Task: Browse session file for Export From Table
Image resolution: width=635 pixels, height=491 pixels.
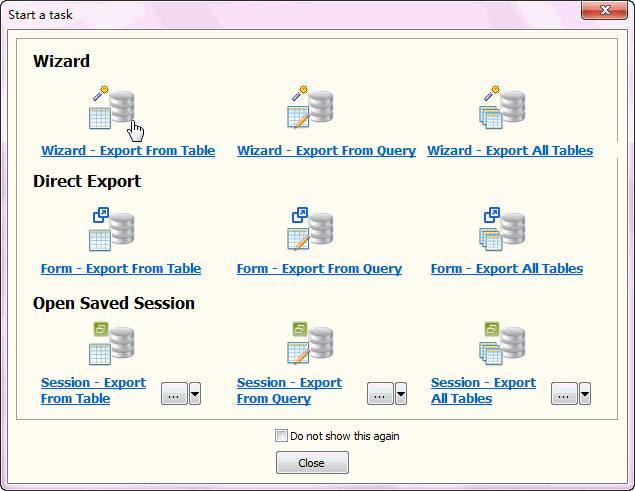Action: click(x=175, y=393)
